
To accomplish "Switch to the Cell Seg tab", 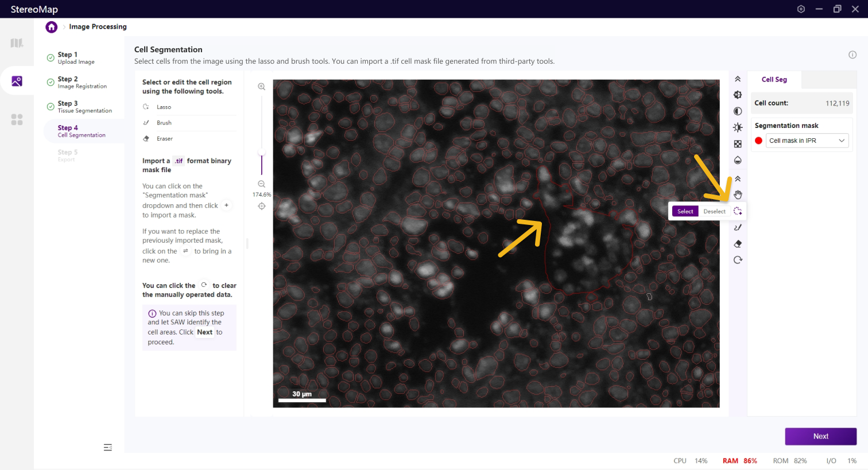I will (x=774, y=80).
